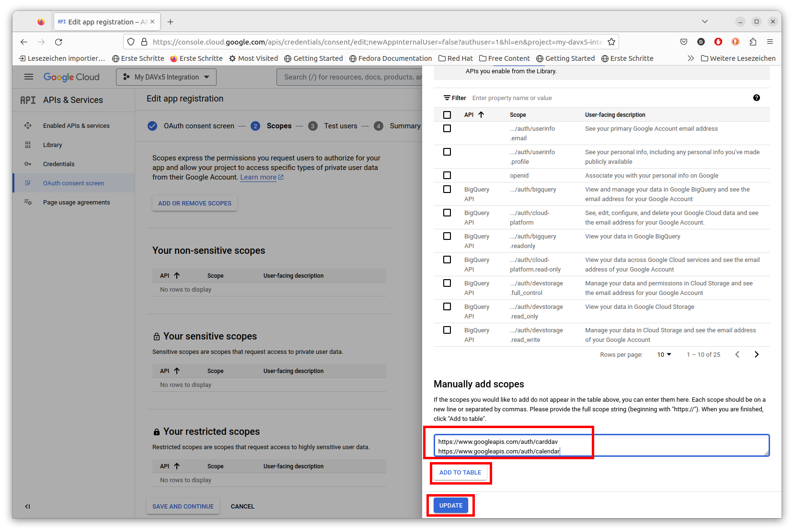The width and height of the screenshot is (794, 532).
Task: Check the auth/cloud-platform scope checkbox
Action: click(447, 213)
